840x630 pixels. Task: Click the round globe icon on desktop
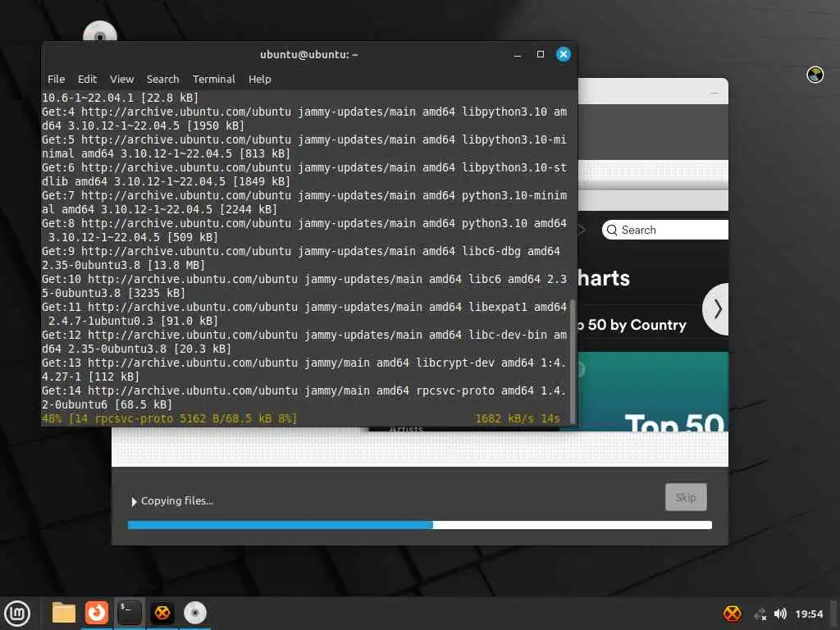815,75
